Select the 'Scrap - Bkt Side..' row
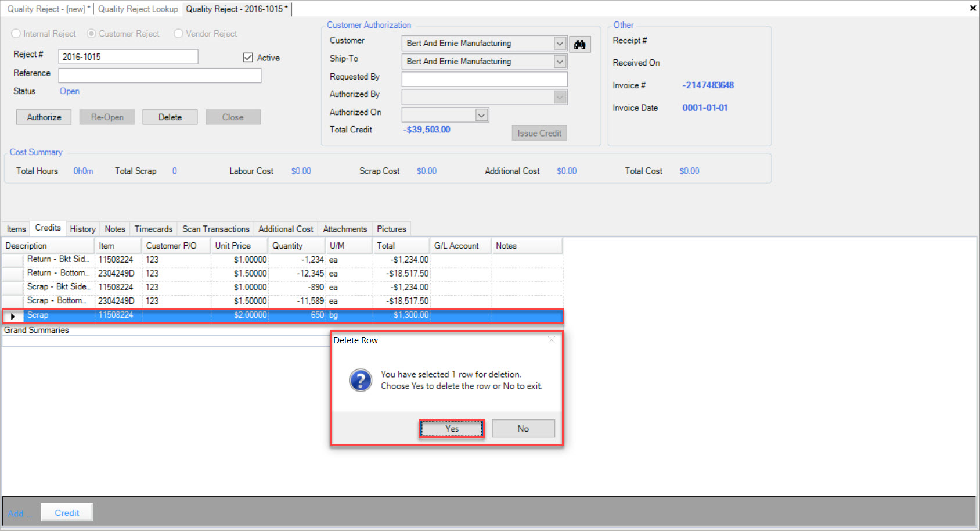980x531 pixels. 283,287
